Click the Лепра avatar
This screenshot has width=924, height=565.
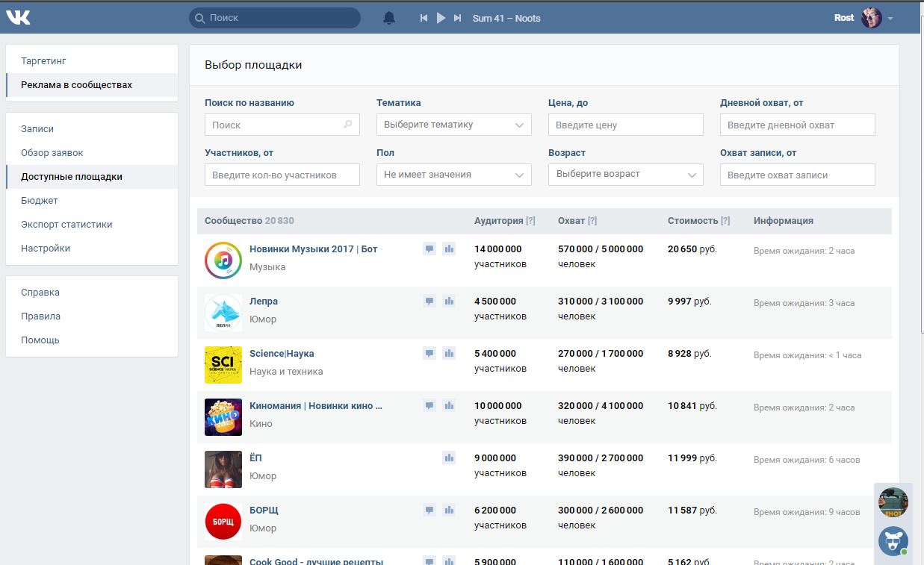[223, 313]
